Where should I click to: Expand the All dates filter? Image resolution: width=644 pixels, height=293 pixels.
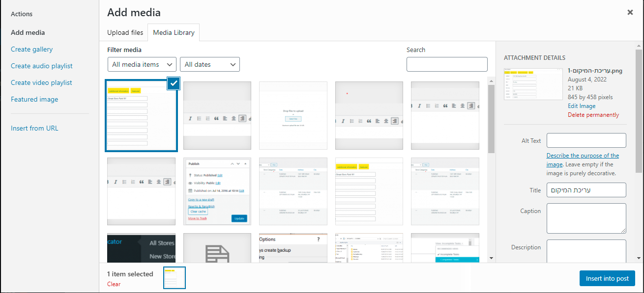pyautogui.click(x=210, y=64)
